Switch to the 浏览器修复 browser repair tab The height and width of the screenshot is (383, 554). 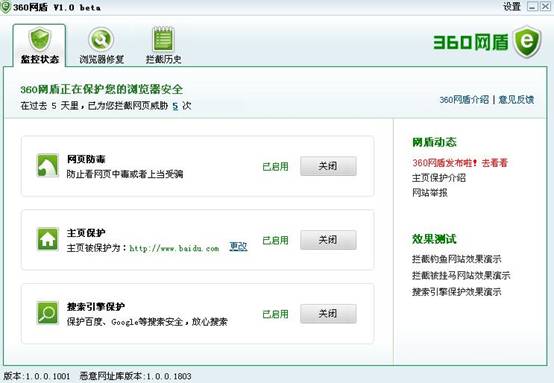click(x=101, y=45)
